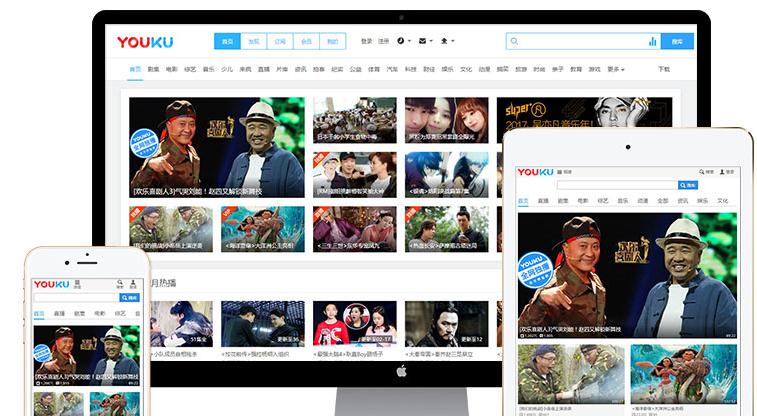Open the animated Moana thumbnail on desktop

[x=263, y=229]
